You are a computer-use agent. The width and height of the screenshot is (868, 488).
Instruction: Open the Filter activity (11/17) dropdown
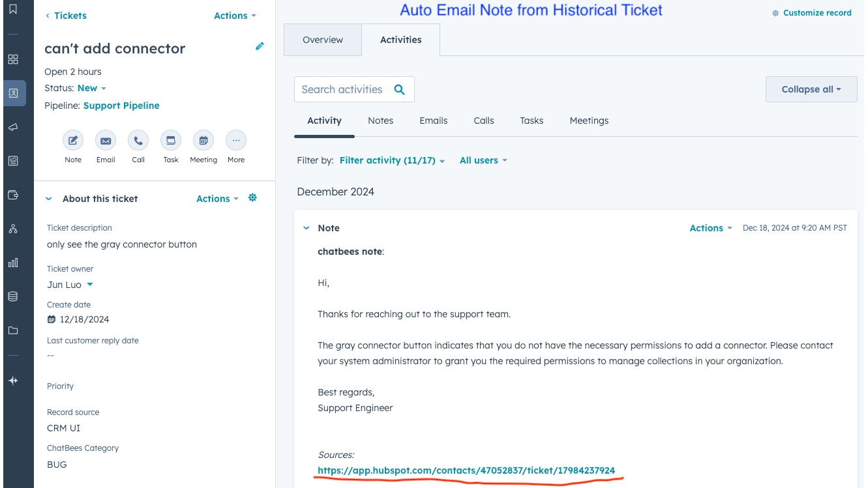(x=392, y=160)
